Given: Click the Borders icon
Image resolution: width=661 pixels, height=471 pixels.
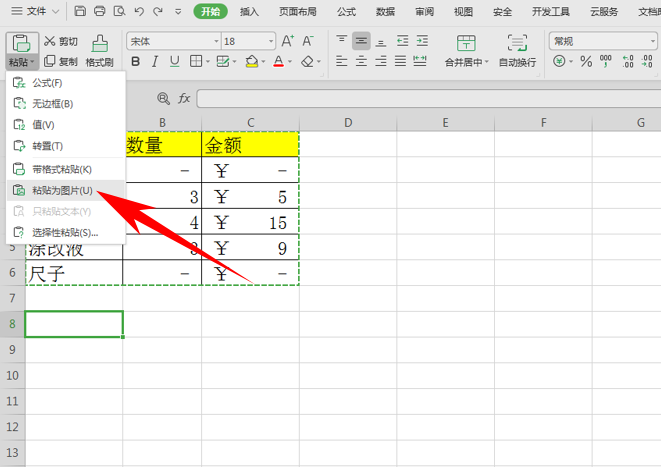Looking at the screenshot, I should [196, 62].
